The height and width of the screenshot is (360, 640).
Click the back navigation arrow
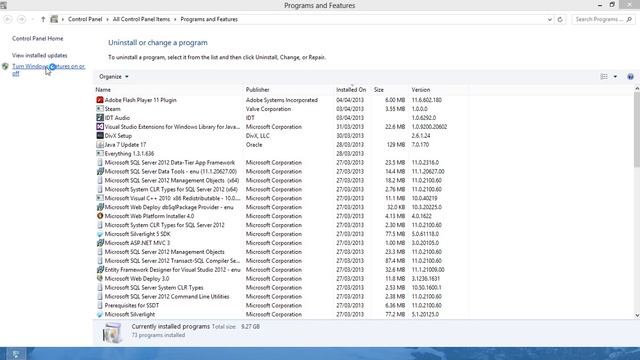(x=8, y=19)
